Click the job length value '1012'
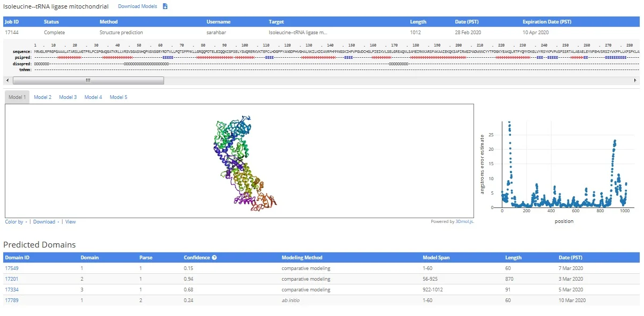Image resolution: width=644 pixels, height=316 pixels. pyautogui.click(x=415, y=32)
